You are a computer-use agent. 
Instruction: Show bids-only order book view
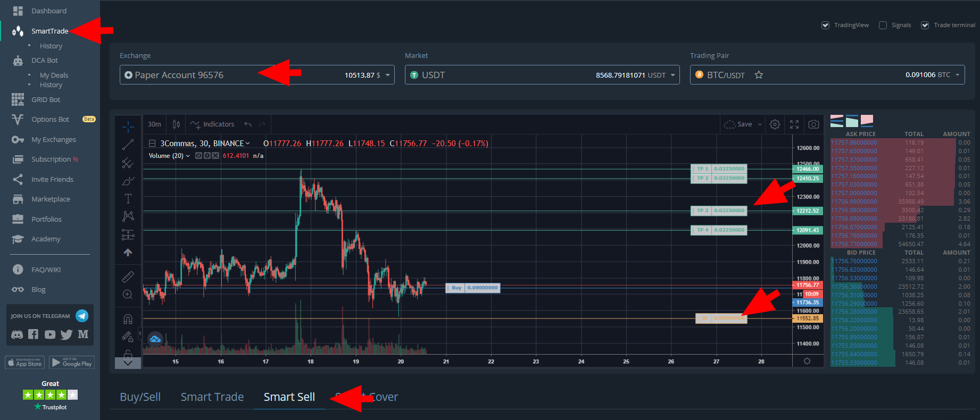(852, 121)
